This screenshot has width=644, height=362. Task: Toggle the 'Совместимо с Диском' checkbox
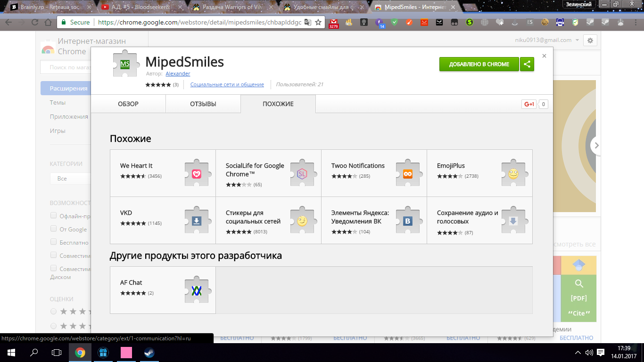[53, 269]
